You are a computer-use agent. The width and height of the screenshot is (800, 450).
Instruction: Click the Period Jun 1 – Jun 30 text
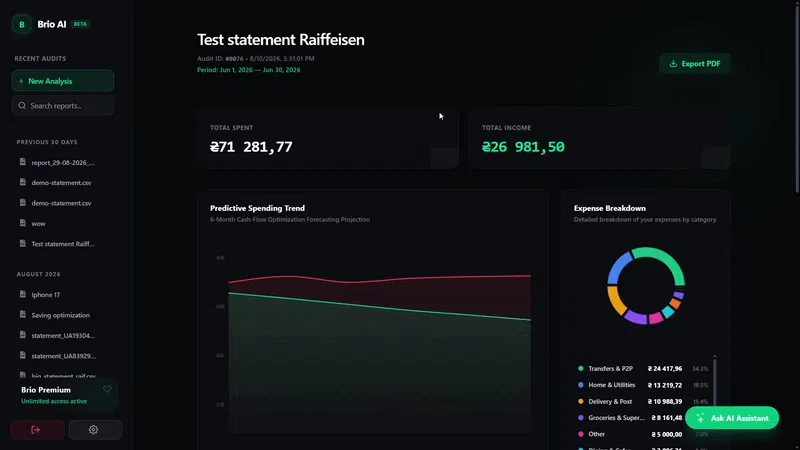248,70
